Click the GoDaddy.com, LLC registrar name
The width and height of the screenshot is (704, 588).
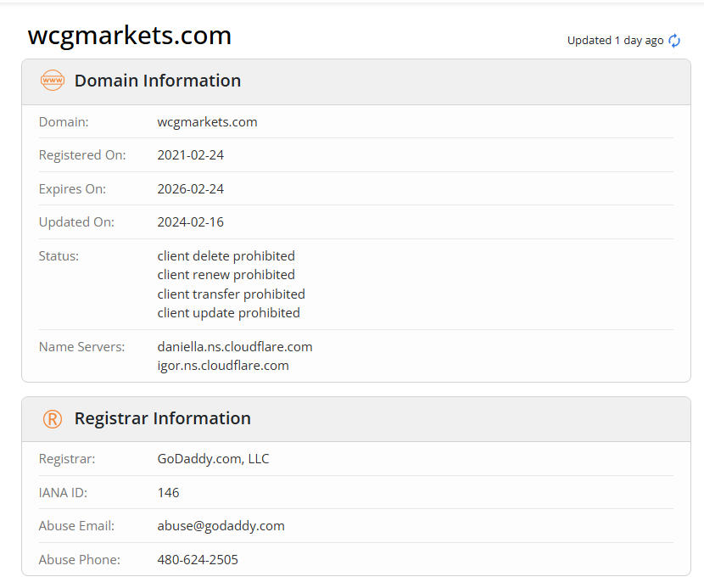pos(213,459)
